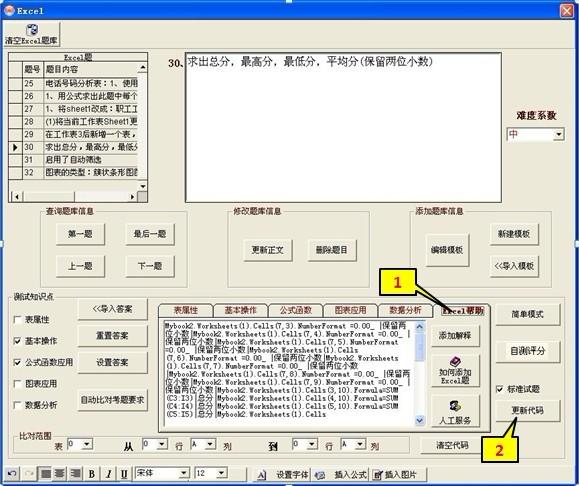The height and width of the screenshot is (486, 579).
Task: Uncheck the 公式函数应用 checkbox
Action: click(x=17, y=362)
